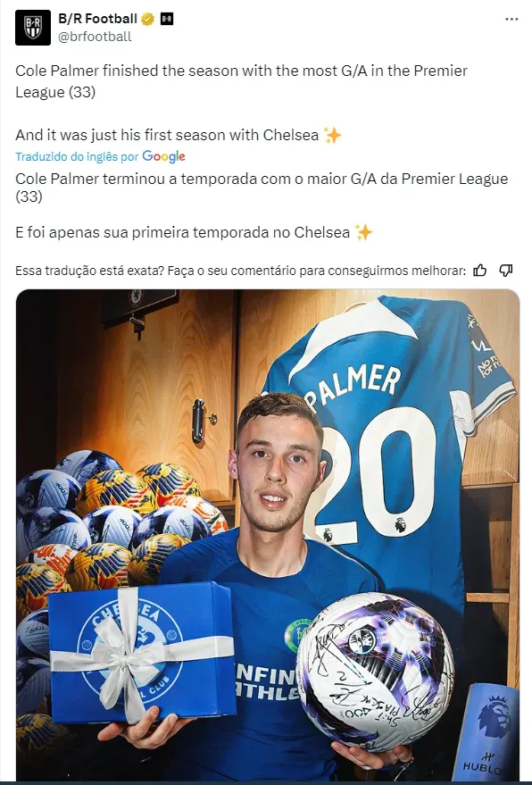
Task: Click the signed match ball in the photo
Action: pyautogui.click(x=375, y=671)
